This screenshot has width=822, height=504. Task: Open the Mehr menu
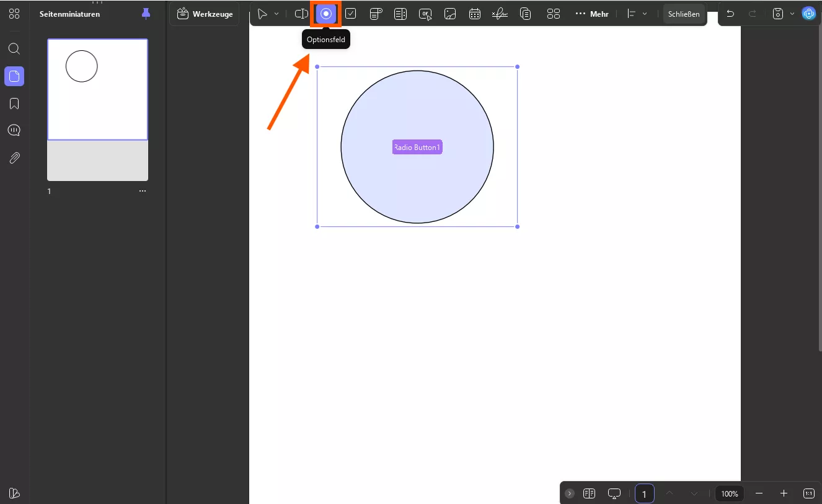tap(592, 14)
